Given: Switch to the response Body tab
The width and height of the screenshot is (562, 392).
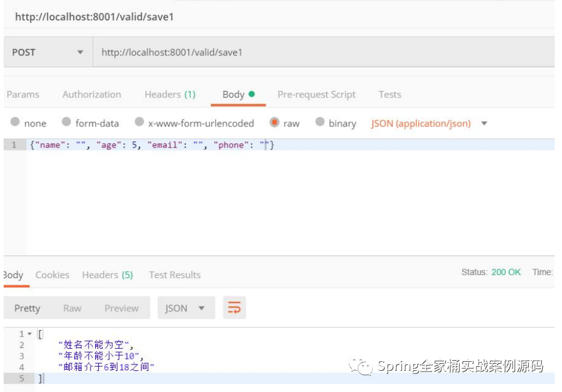Looking at the screenshot, I should pos(14,275).
